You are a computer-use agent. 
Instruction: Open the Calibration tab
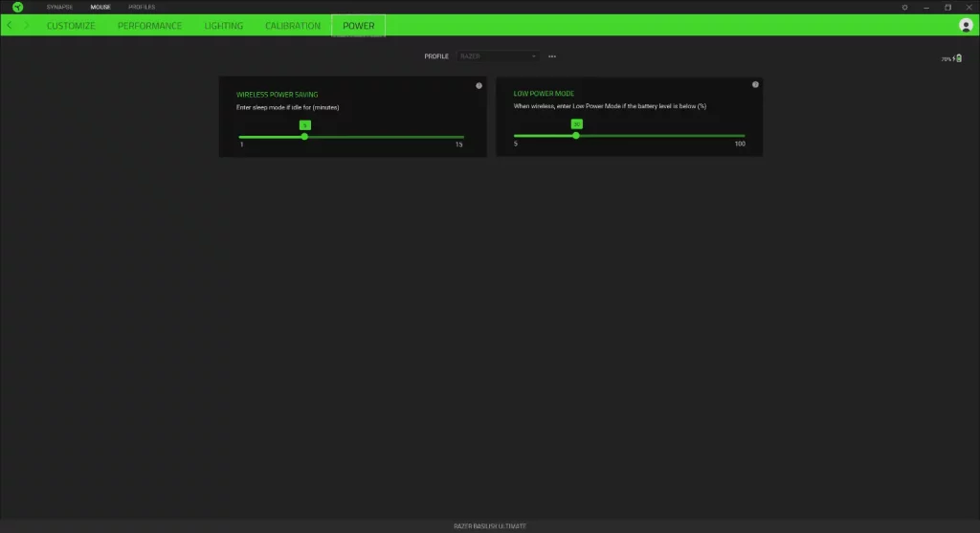(x=293, y=26)
